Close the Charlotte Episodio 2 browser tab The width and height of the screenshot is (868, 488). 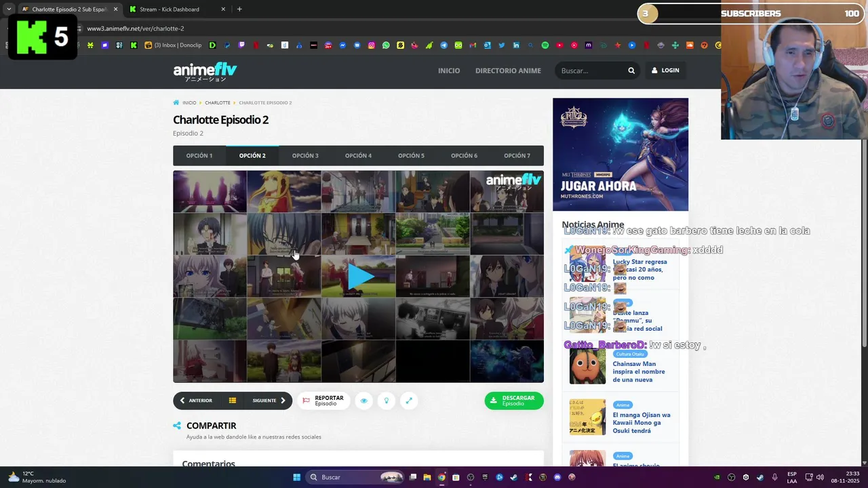tap(115, 9)
